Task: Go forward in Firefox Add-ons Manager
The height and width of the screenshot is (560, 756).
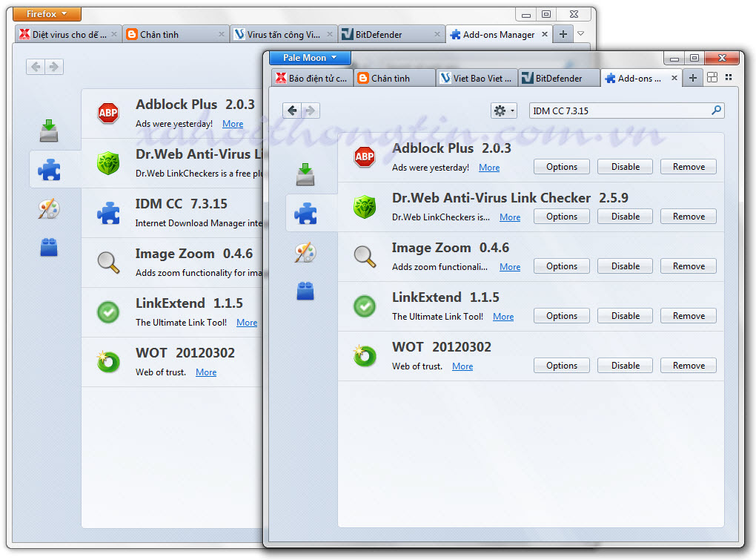Action: coord(54,67)
